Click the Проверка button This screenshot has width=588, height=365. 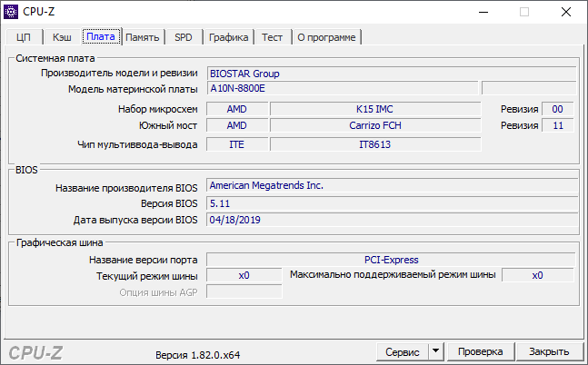coord(481,351)
